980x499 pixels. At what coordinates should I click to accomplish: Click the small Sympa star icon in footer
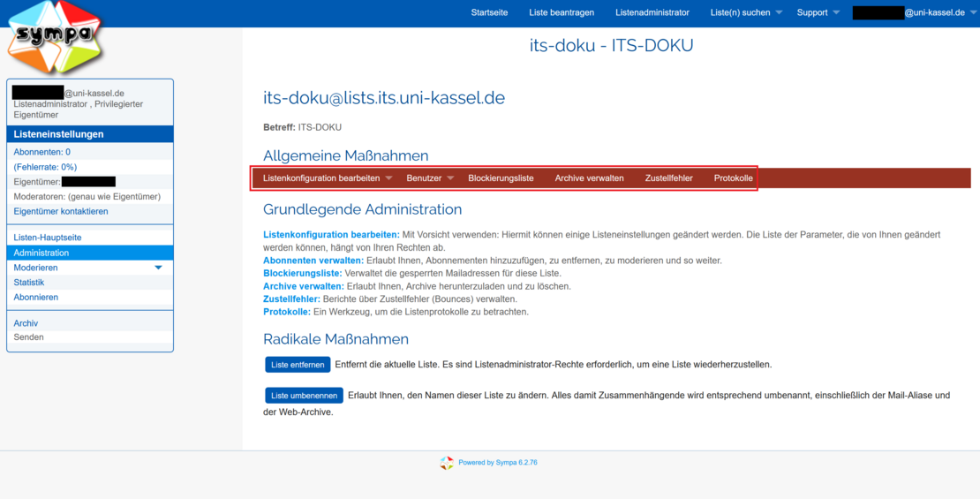[x=446, y=463]
